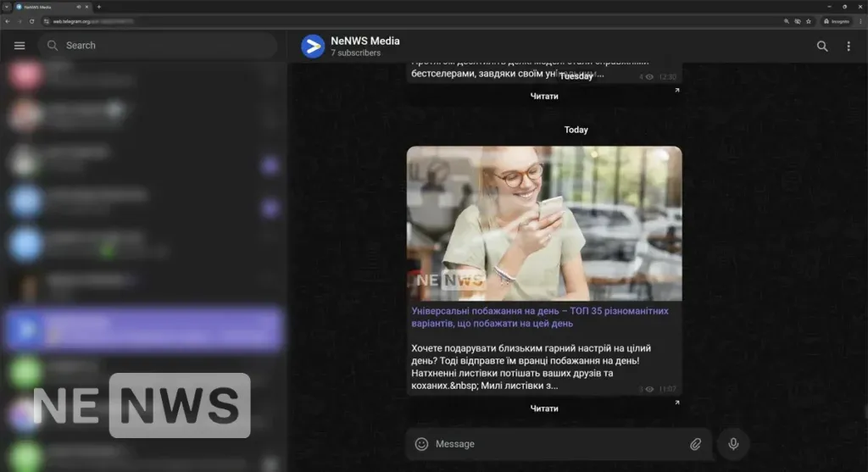Click the Today date separator
Screen dimensions: 868x472
576,130
